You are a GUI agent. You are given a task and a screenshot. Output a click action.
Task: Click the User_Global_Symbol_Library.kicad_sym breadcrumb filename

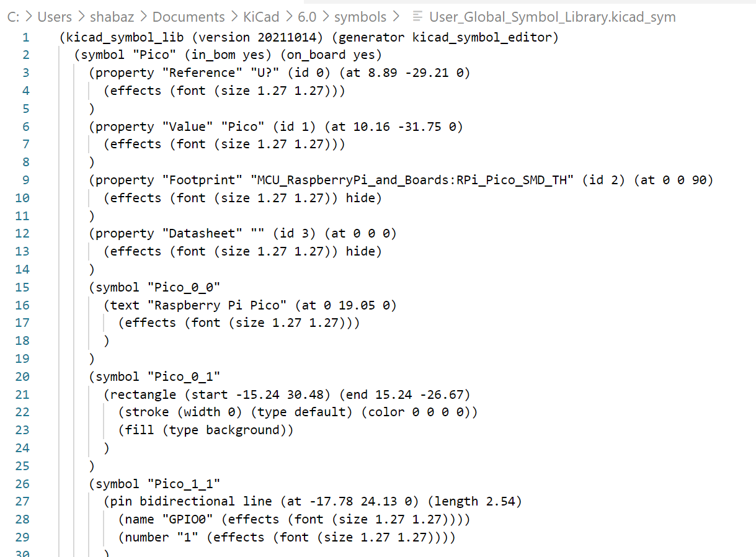pos(553,17)
